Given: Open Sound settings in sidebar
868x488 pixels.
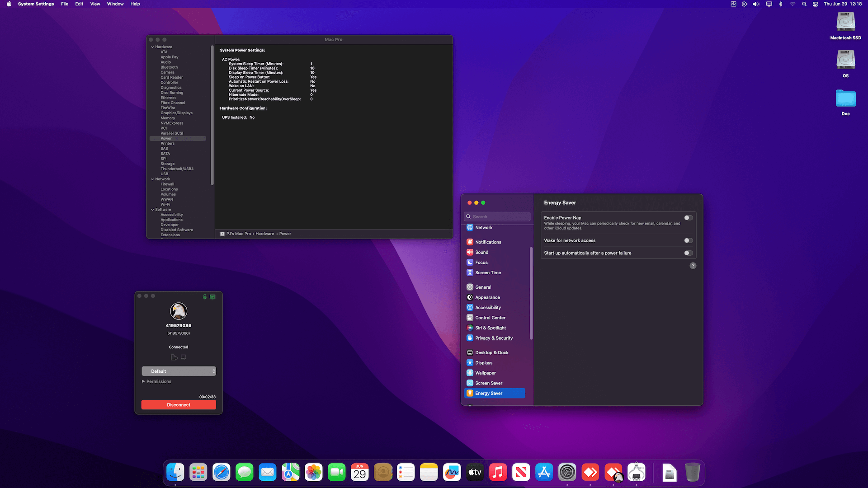Looking at the screenshot, I should pyautogui.click(x=495, y=252).
